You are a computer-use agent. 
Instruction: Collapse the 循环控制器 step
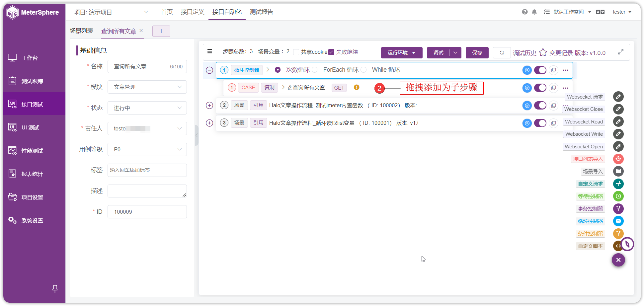pos(209,70)
